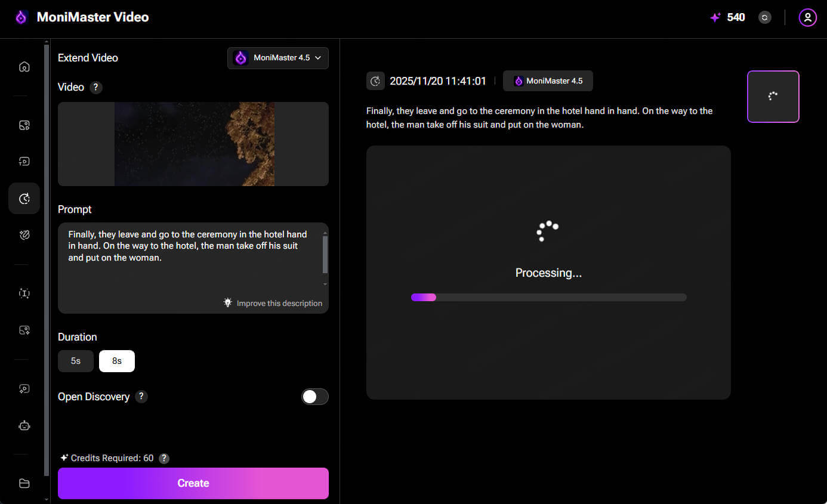This screenshot has width=827, height=504.
Task: Select the video editing brush tool in sidebar
Action: [24, 234]
